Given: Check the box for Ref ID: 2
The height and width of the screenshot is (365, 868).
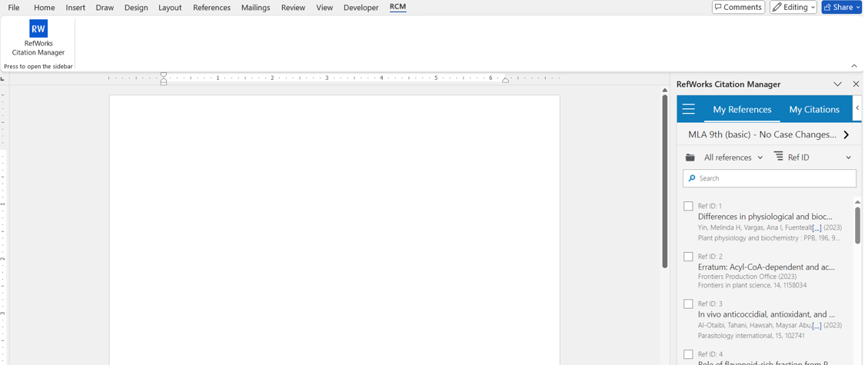Looking at the screenshot, I should (688, 257).
